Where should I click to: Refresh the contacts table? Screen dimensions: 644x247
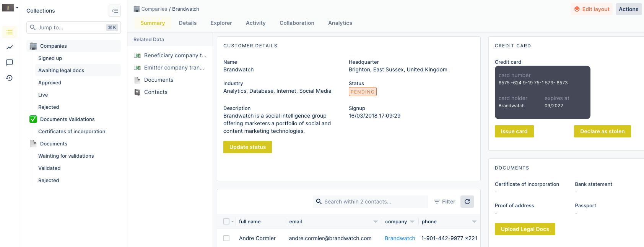[x=467, y=202]
